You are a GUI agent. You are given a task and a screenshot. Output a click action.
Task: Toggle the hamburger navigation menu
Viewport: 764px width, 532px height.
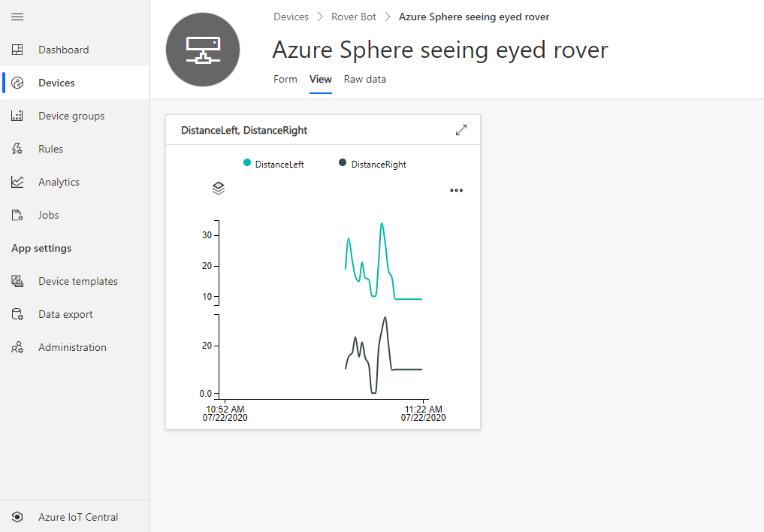[x=17, y=17]
